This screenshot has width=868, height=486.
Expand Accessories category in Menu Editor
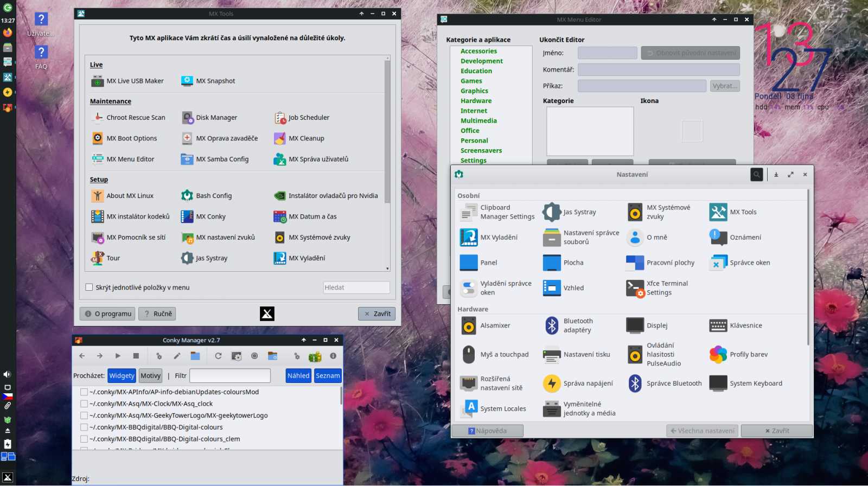pos(478,52)
